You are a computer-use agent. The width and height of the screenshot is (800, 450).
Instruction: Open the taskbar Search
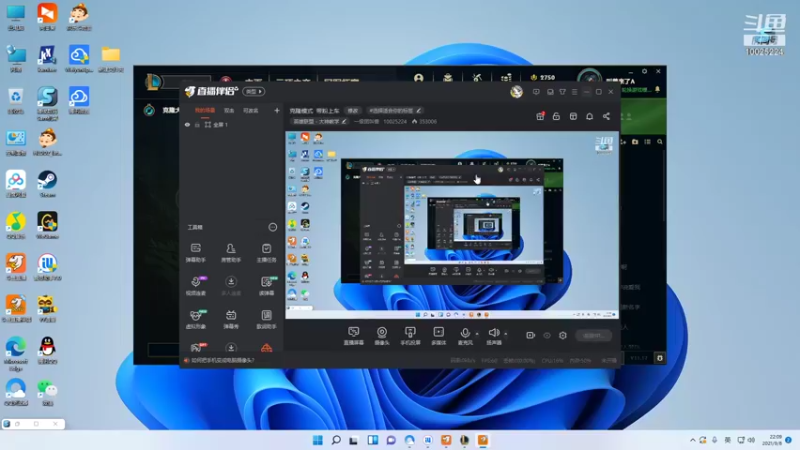tap(336, 440)
